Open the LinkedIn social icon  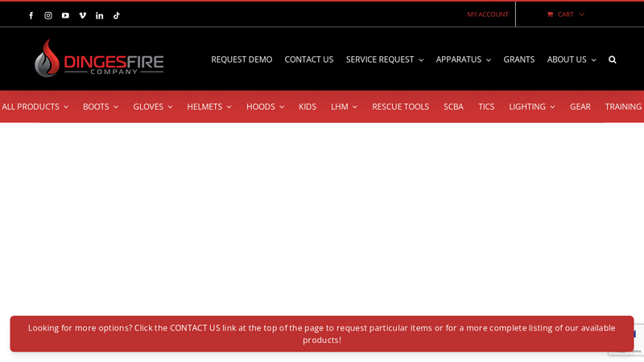click(100, 15)
